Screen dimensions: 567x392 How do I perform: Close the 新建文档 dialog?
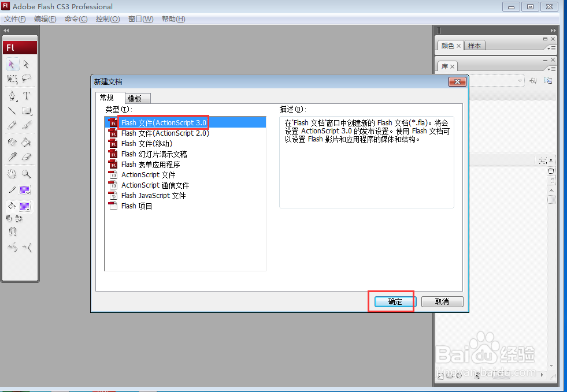click(457, 81)
